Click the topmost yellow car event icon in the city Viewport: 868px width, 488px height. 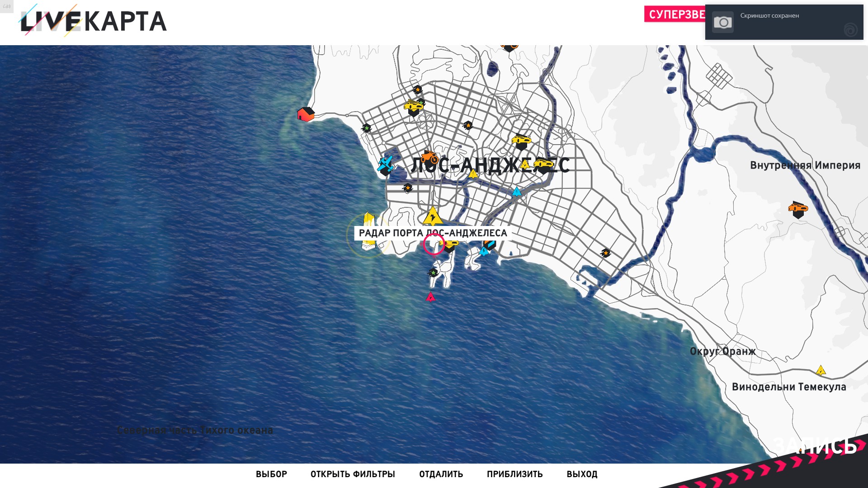tap(413, 108)
